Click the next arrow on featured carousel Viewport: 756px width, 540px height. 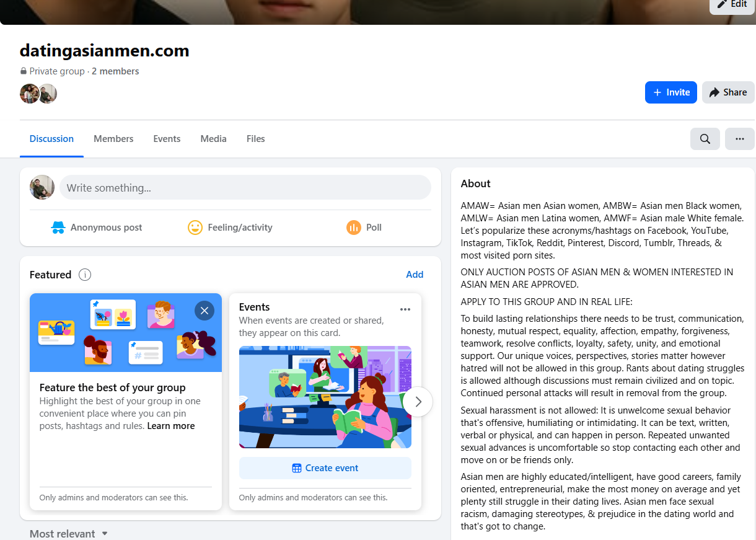click(418, 402)
